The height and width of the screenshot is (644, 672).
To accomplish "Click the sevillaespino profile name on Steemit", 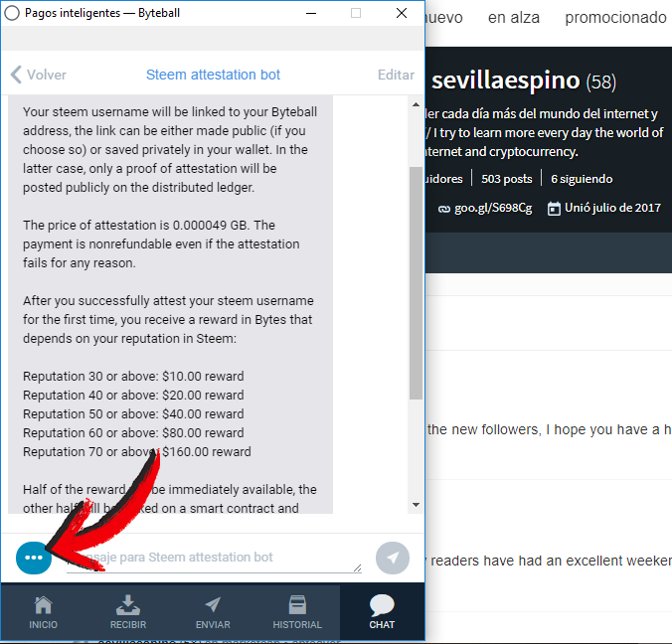I will [506, 80].
